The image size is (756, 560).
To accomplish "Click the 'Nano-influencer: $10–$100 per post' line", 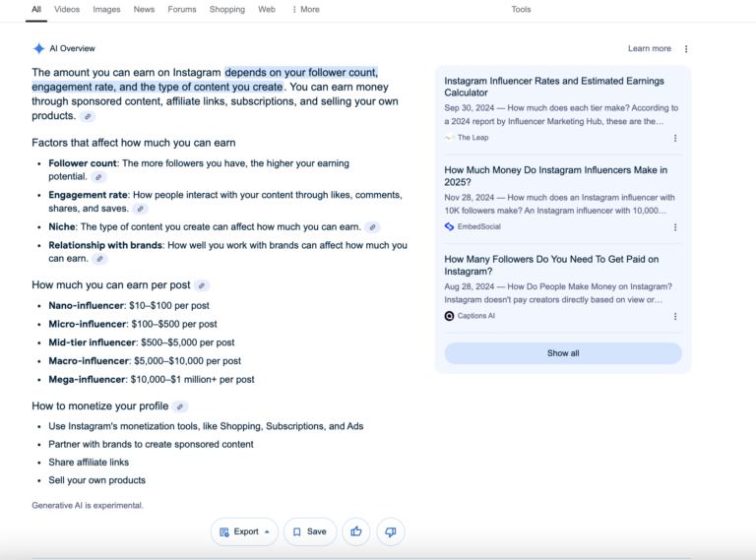I will click(129, 305).
